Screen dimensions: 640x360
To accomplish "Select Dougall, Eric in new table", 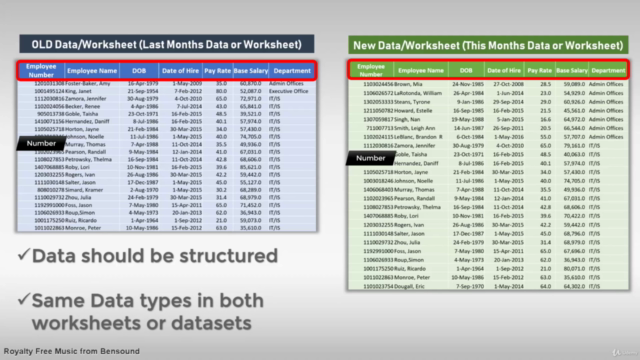I will [409, 286].
